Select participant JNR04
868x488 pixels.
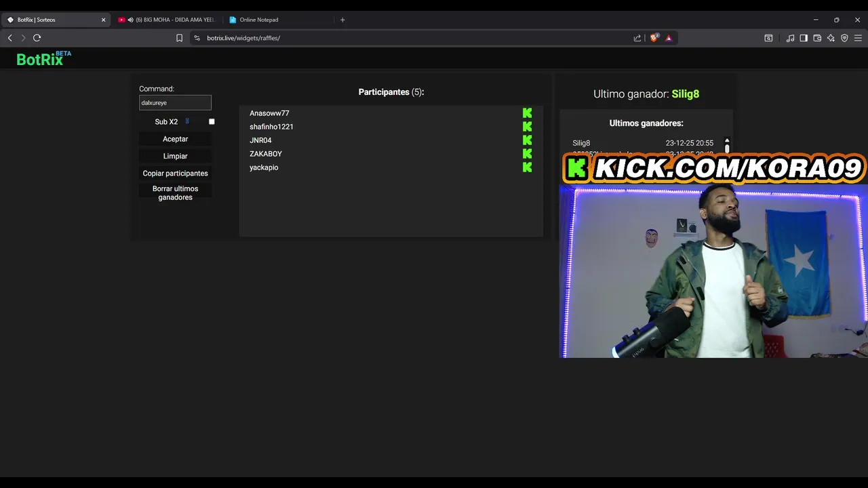tap(260, 140)
